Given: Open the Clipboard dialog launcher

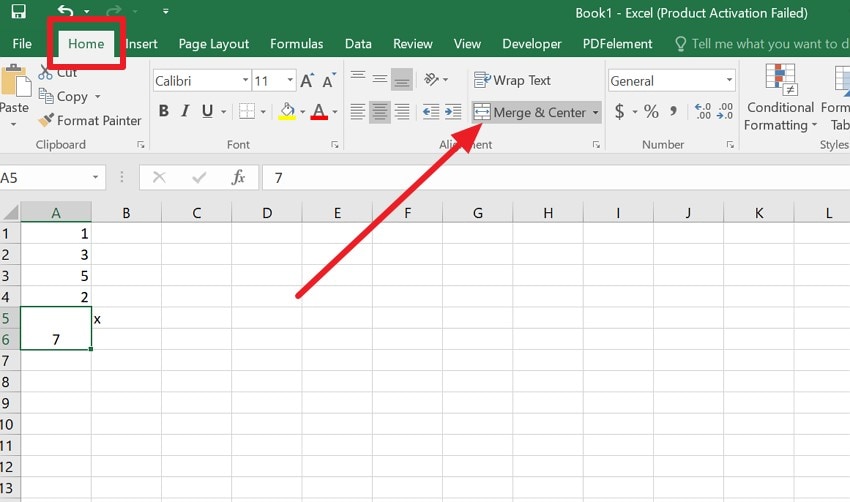Looking at the screenshot, I should pos(141,145).
